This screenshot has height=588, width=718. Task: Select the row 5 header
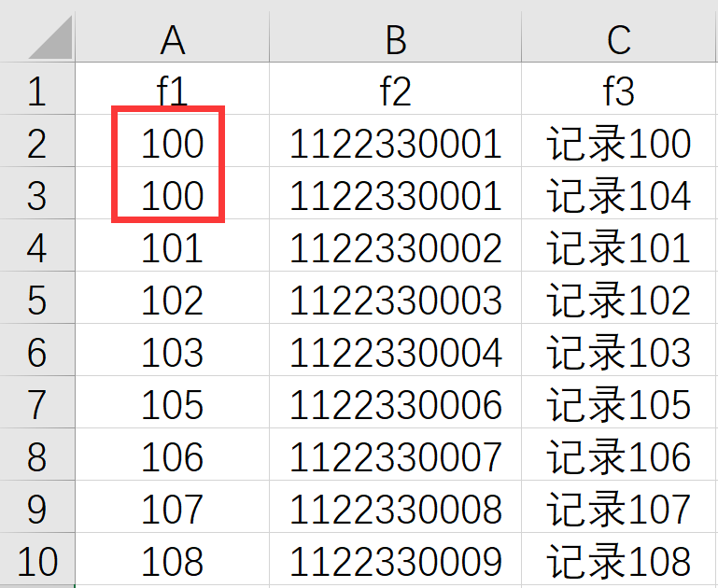coord(37,301)
